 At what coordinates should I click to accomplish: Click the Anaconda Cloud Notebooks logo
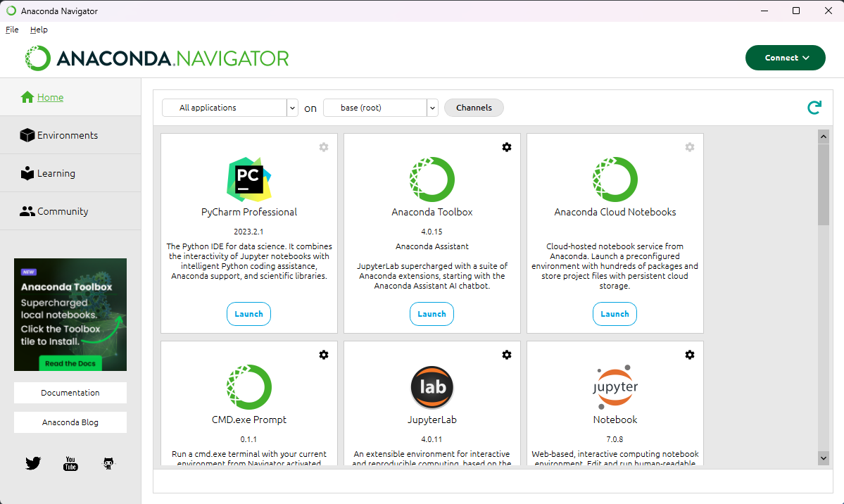click(615, 179)
